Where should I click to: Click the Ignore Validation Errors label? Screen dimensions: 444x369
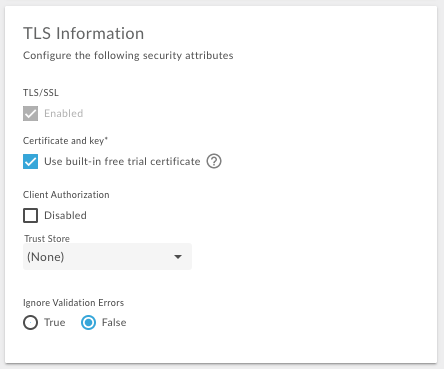[73, 303]
